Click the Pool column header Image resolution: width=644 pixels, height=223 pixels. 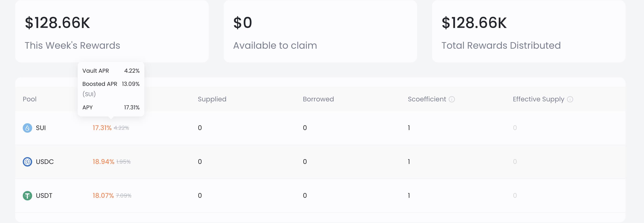click(x=30, y=99)
